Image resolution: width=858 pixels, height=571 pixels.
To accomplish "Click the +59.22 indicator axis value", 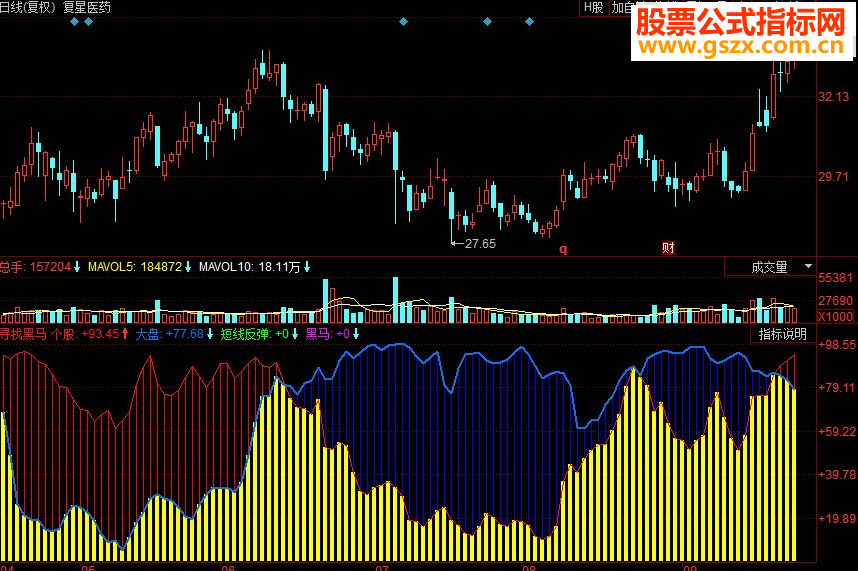I will point(837,432).
